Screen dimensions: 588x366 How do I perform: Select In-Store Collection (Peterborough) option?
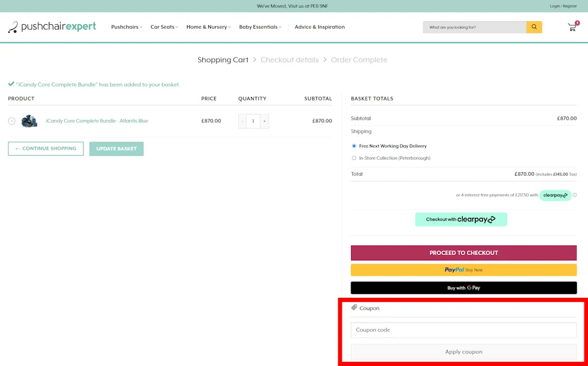[x=354, y=158]
